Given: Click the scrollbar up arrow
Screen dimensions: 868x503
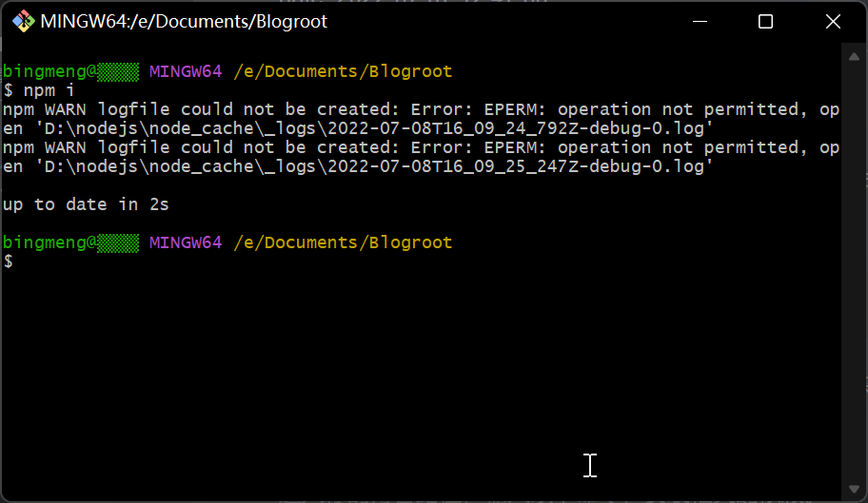Looking at the screenshot, I should coord(853,57).
